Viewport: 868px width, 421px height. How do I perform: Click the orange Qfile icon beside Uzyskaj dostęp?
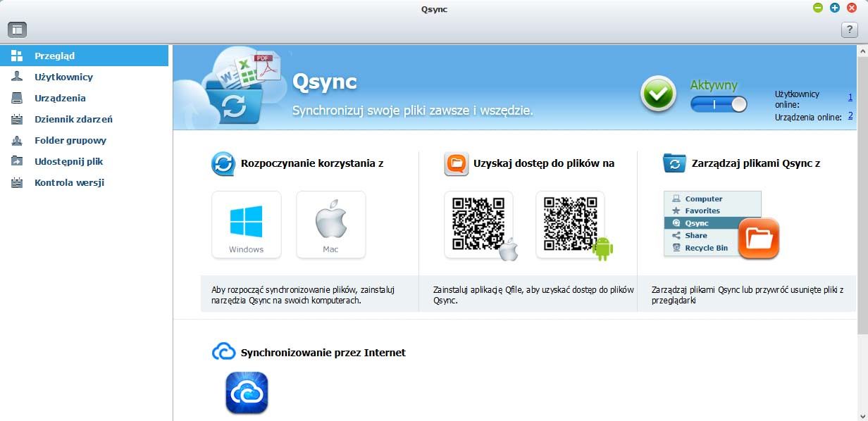coord(457,164)
